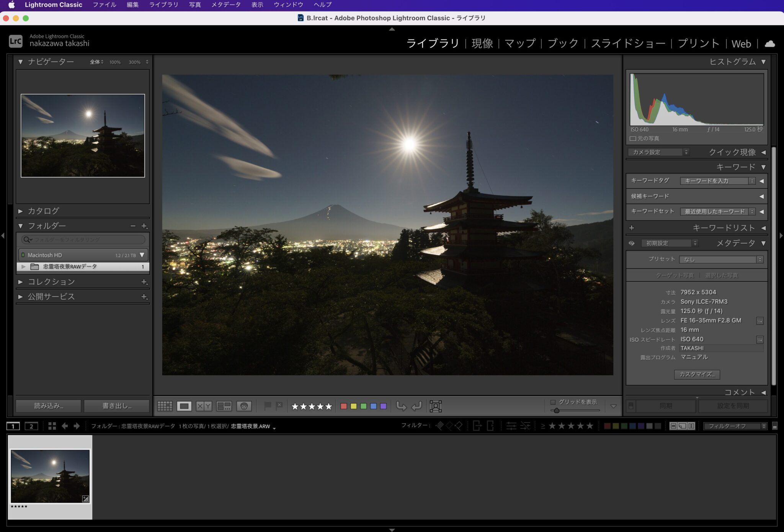Viewport: 784px width, 532px height.
Task: Switch to Grid view icon
Action: pos(165,406)
